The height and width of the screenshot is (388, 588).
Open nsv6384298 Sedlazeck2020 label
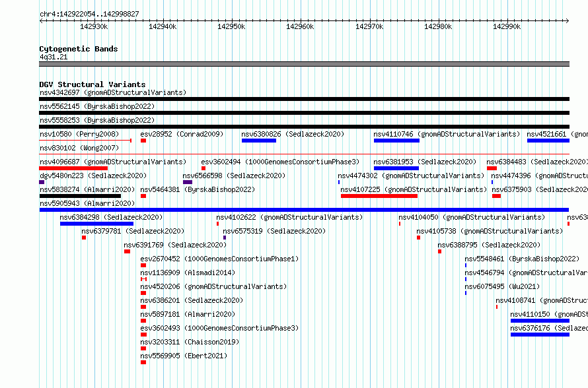click(x=111, y=217)
